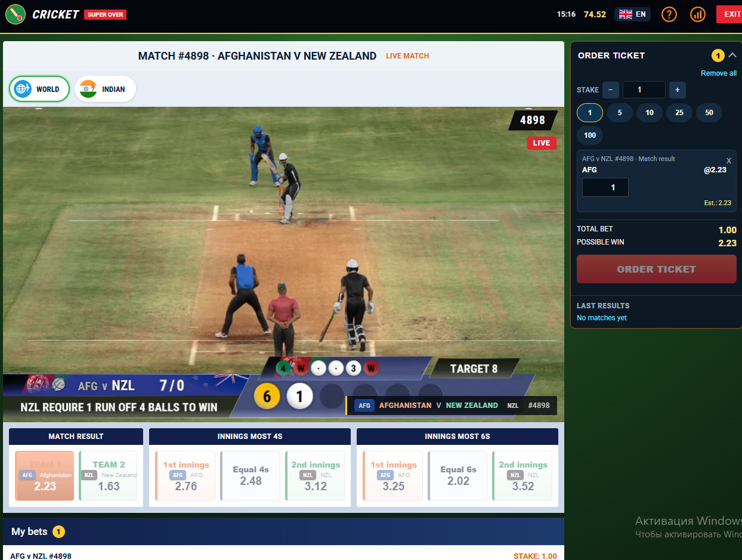Select stake chip 25

click(679, 113)
